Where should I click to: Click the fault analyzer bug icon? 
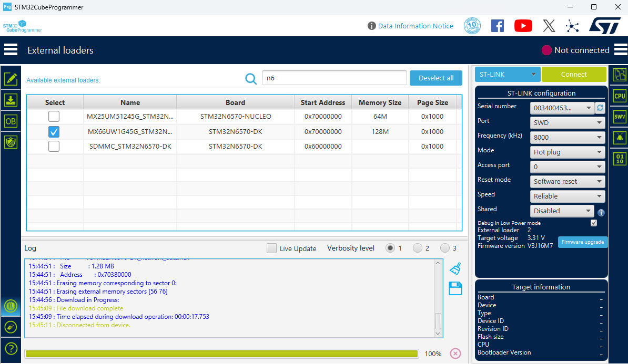[619, 137]
